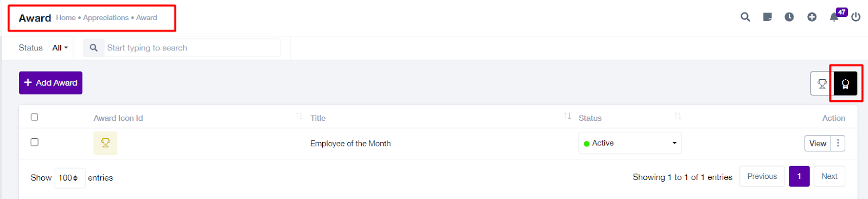Select the black award ribbon view icon
Image resolution: width=868 pixels, height=199 pixels.
tap(845, 84)
